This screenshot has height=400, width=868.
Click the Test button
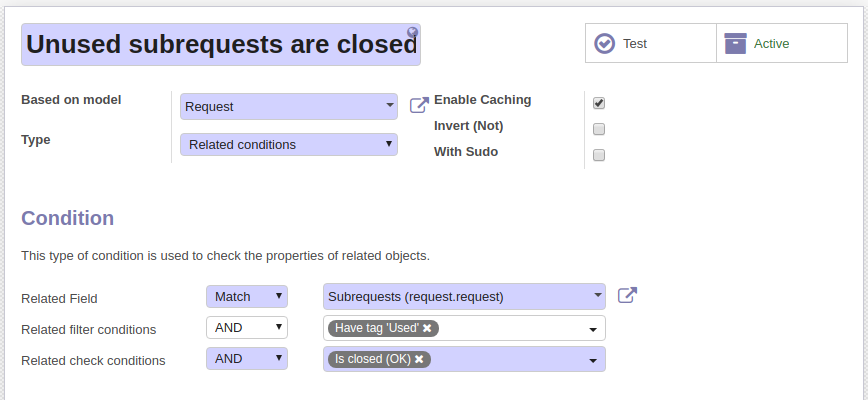click(x=651, y=43)
